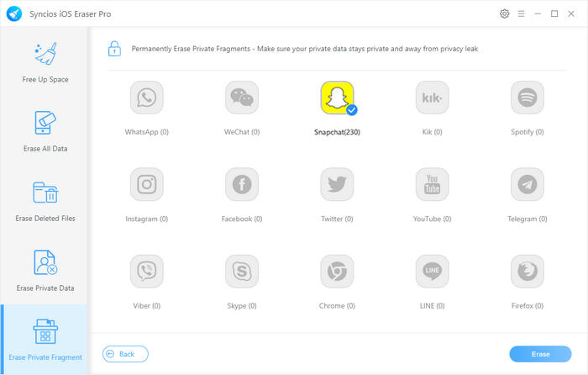Go to Erase Private Data tab
Image resolution: width=588 pixels, height=375 pixels.
(x=44, y=270)
